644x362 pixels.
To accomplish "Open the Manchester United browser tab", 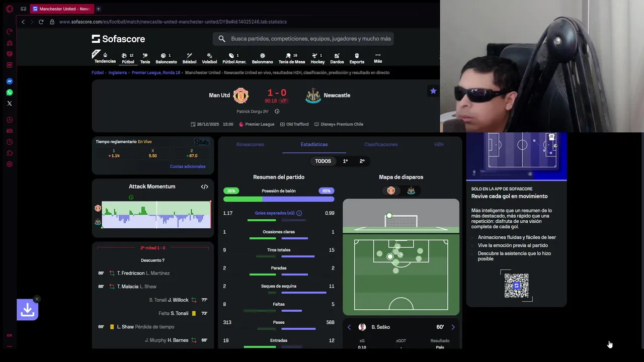I will click(x=61, y=9).
